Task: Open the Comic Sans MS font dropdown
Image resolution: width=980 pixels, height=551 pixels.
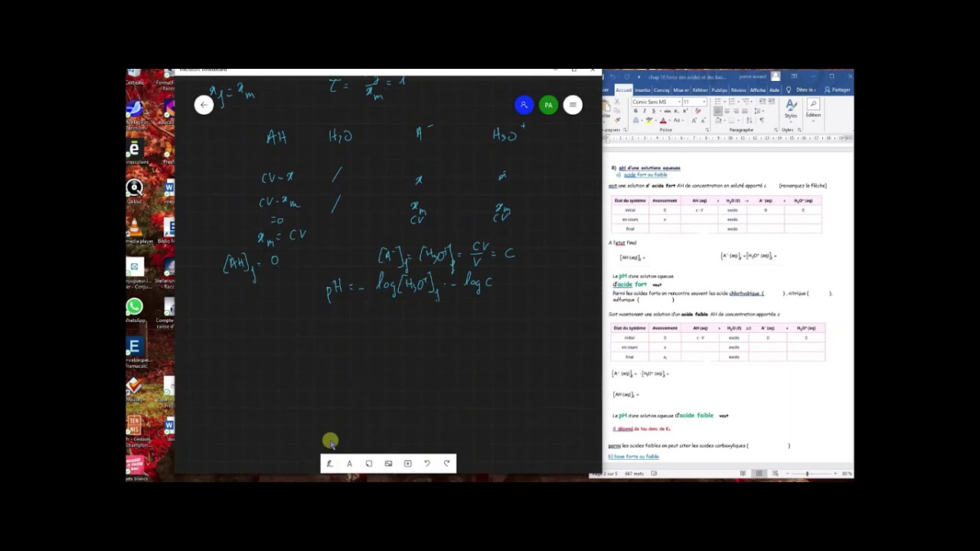Action: click(680, 102)
